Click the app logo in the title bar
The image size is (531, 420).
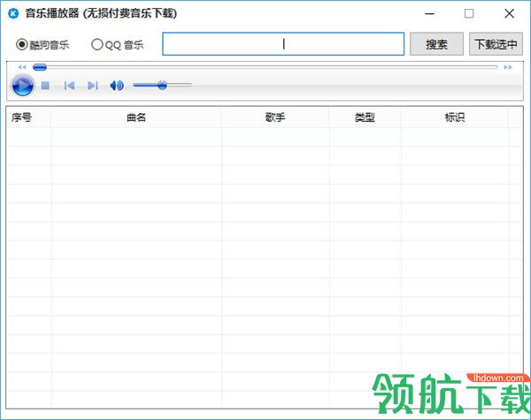13,13
